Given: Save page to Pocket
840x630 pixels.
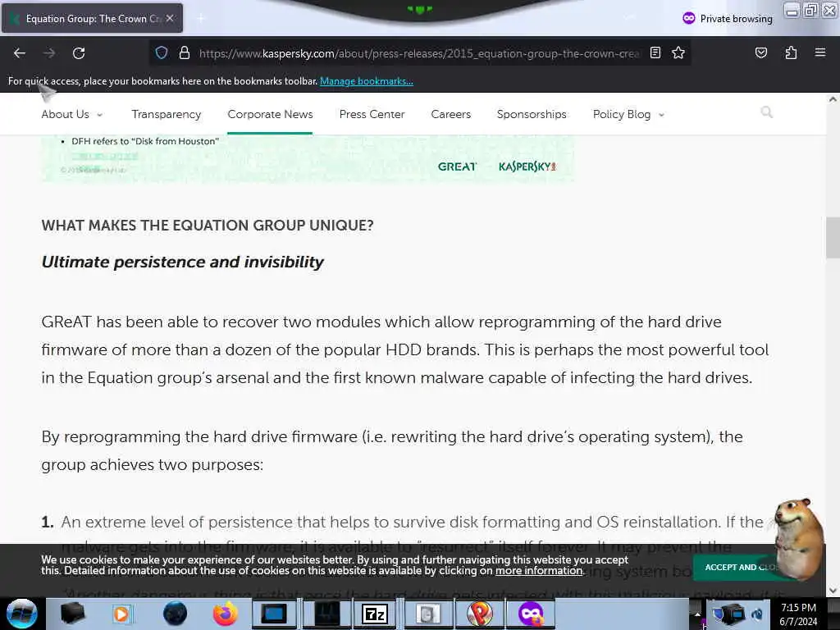Looking at the screenshot, I should (x=760, y=52).
